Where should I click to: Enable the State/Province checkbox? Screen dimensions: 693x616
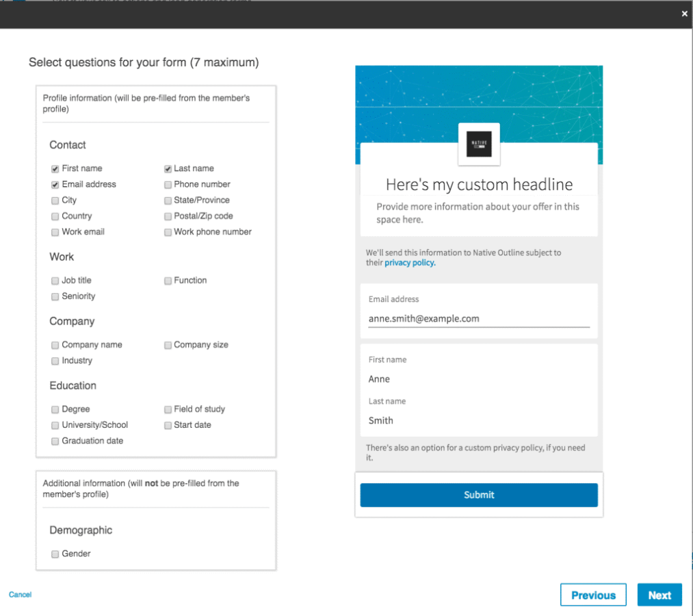coord(168,200)
